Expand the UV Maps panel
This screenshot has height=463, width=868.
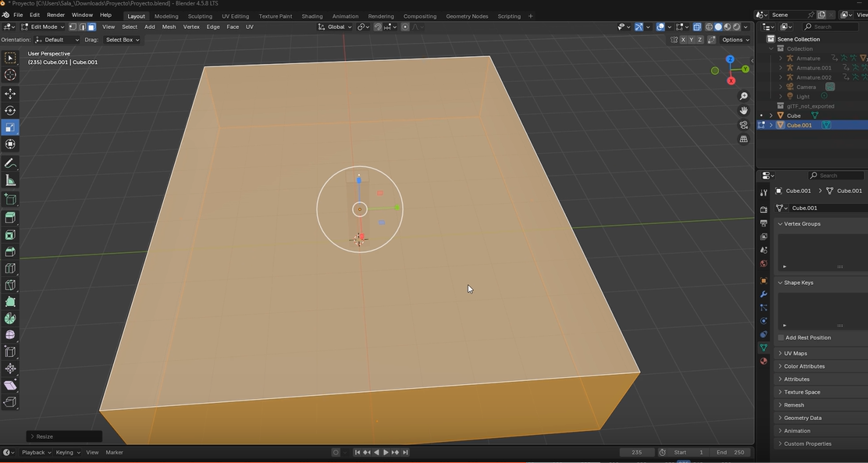[x=795, y=353]
